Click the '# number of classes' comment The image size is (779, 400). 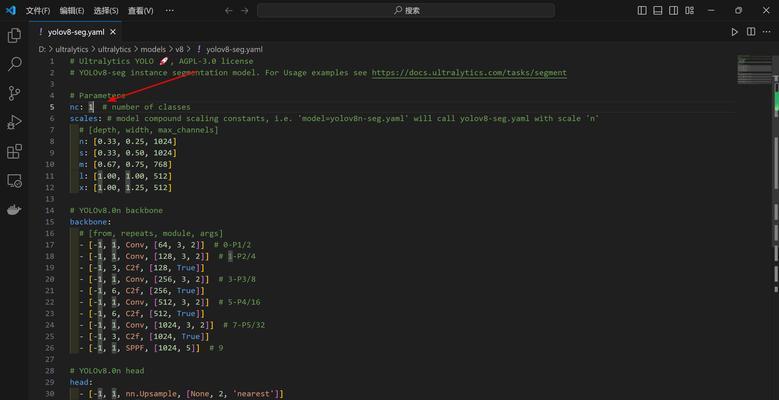(x=146, y=107)
